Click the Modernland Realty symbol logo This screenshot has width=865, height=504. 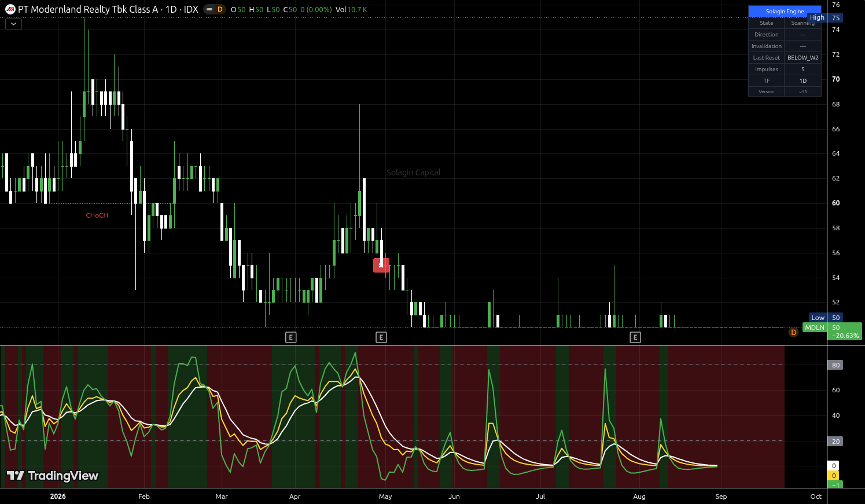(10, 9)
